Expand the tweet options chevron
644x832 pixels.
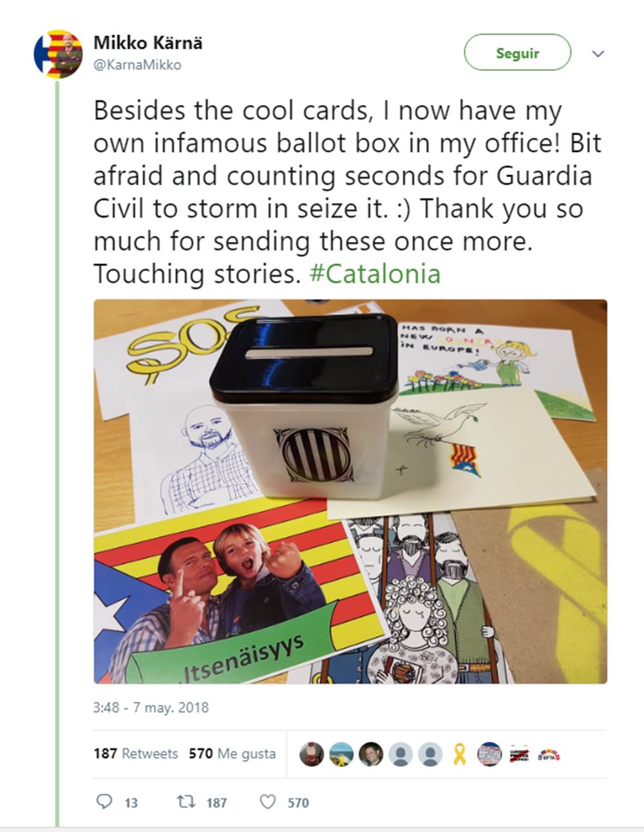[x=598, y=53]
